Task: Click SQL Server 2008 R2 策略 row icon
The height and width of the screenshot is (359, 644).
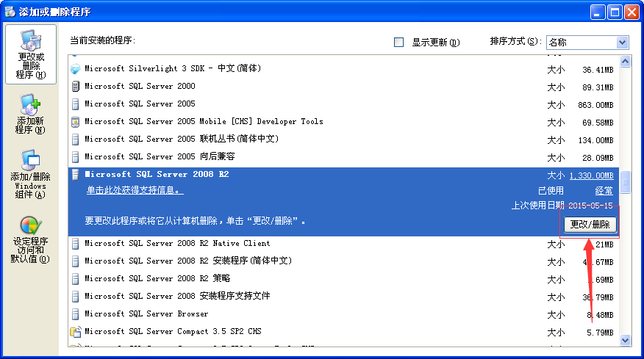Action: tap(75, 279)
